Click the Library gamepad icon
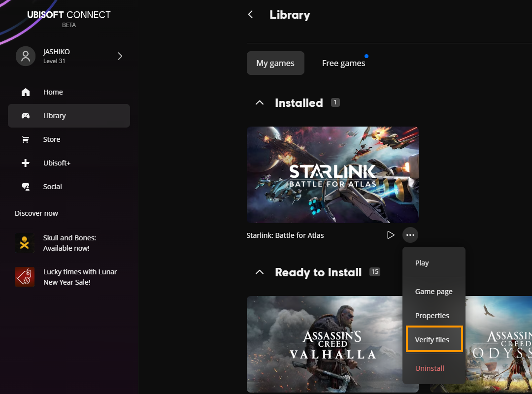This screenshot has height=394, width=532. [26, 116]
